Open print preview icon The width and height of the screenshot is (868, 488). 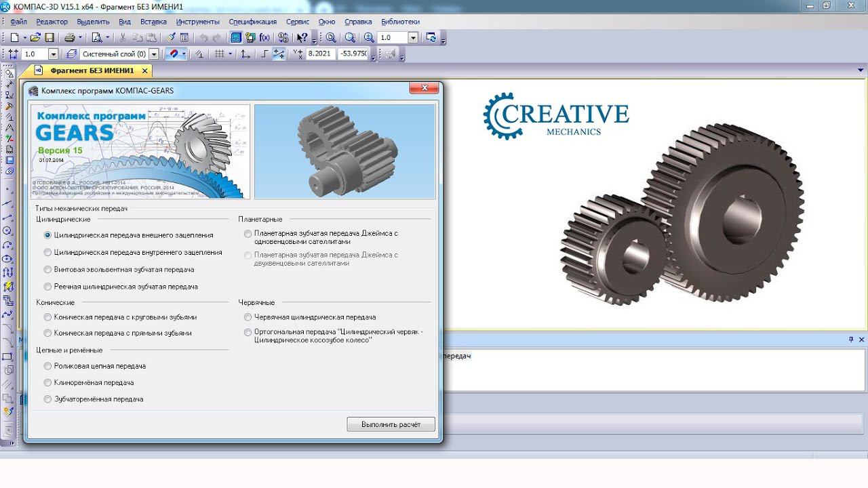point(97,38)
